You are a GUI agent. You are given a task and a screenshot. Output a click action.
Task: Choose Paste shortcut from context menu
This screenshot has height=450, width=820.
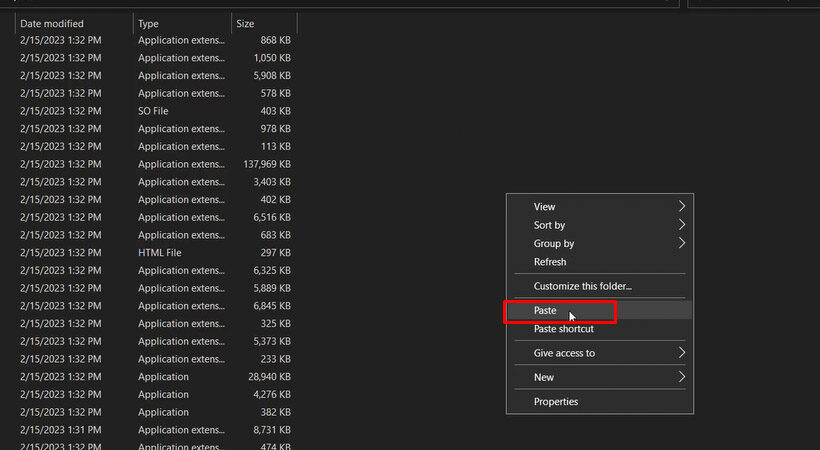coord(563,329)
